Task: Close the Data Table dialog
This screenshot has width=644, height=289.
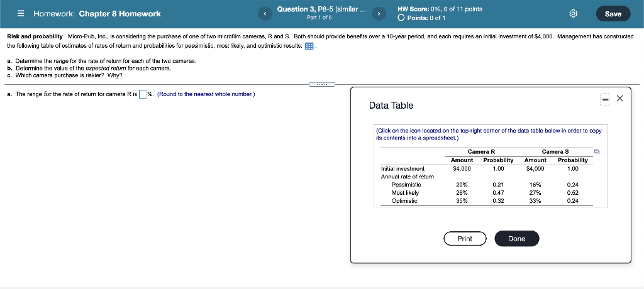Action: pos(620,99)
